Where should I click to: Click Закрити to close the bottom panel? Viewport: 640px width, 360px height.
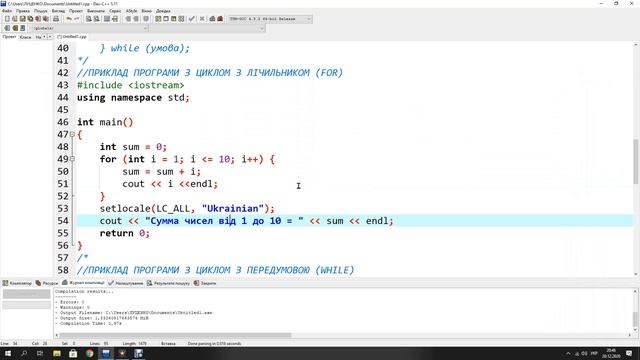point(205,283)
